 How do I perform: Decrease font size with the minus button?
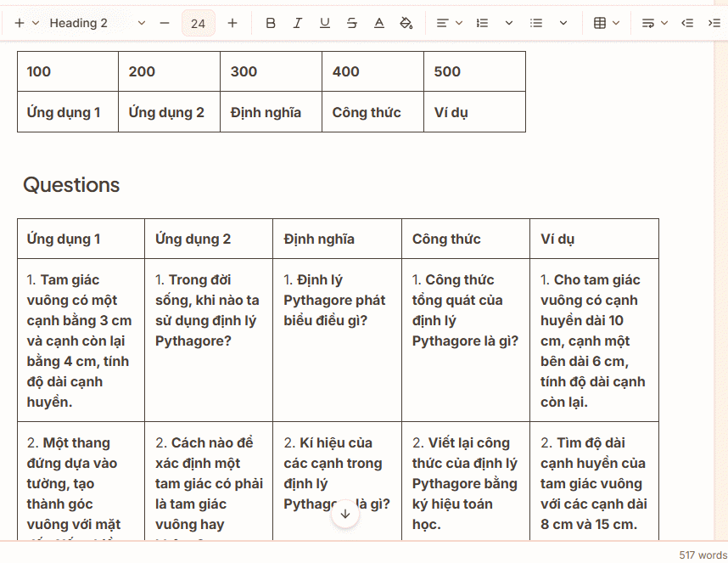click(x=164, y=23)
